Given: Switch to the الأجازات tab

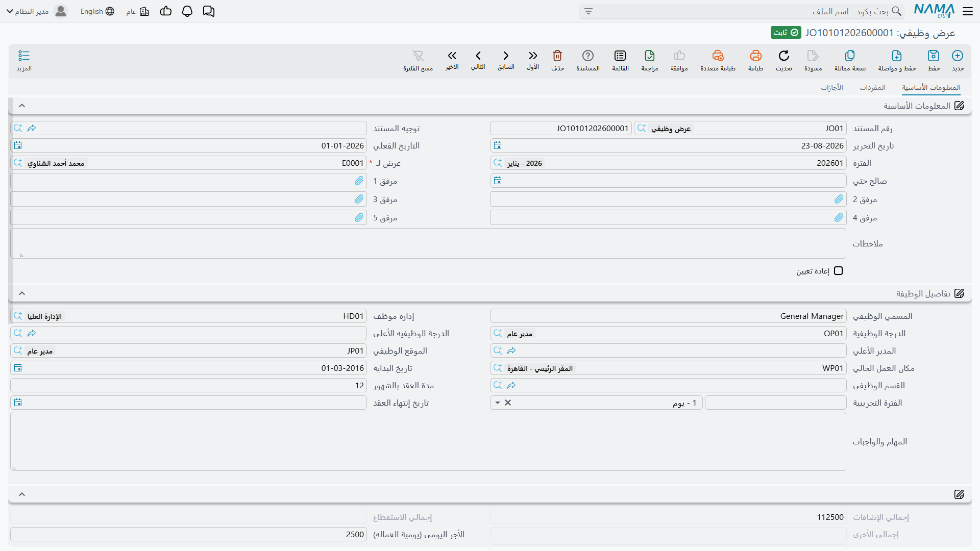Looking at the screenshot, I should (832, 88).
